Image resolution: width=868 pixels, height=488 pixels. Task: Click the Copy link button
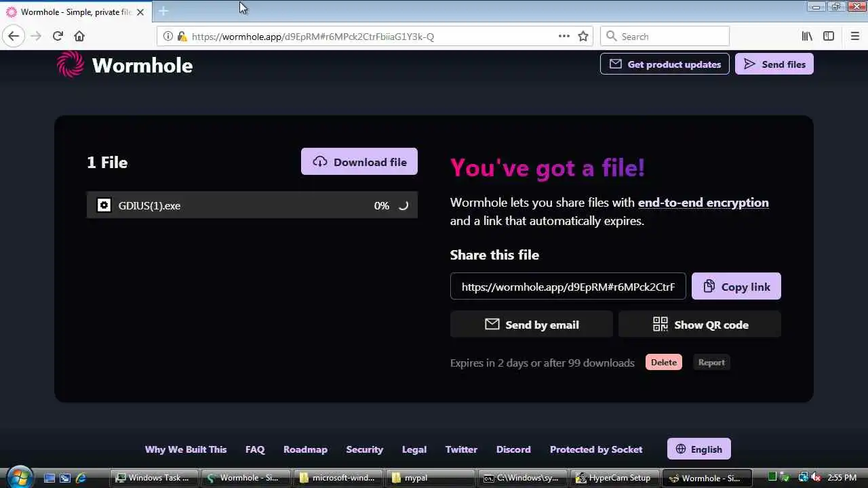point(736,286)
